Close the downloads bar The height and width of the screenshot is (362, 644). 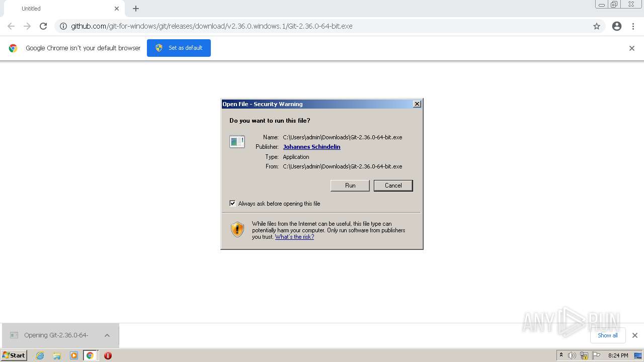point(634,335)
